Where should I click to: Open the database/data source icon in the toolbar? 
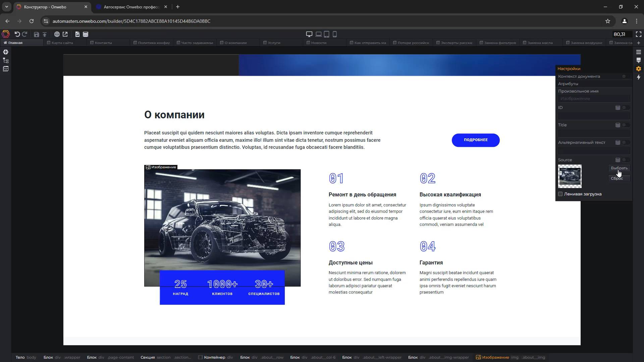coord(86,34)
